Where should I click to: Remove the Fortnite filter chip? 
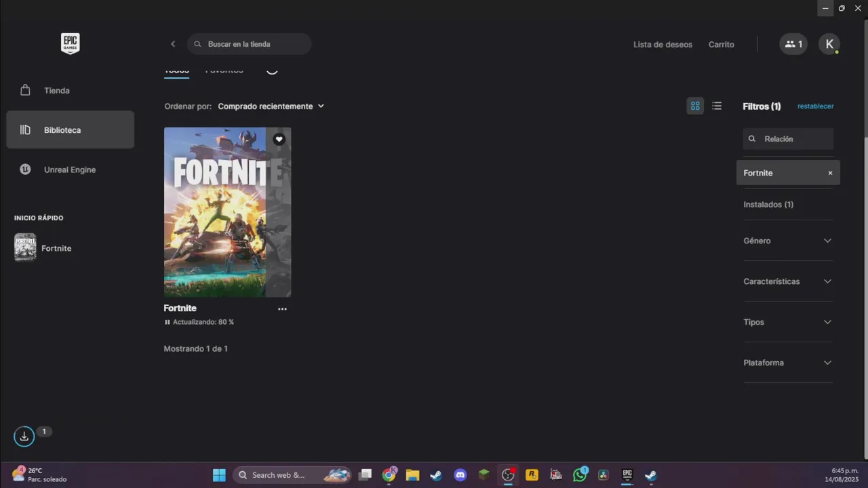830,173
